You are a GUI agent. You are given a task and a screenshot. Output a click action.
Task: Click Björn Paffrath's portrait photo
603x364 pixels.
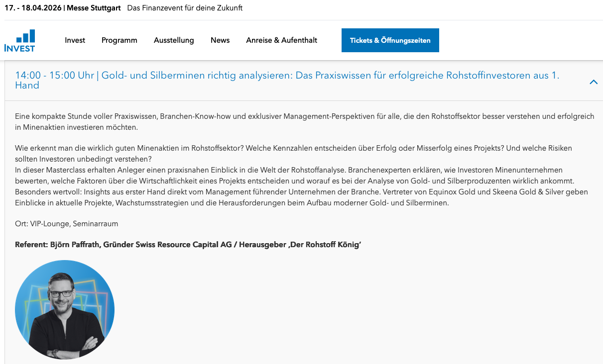point(64,309)
